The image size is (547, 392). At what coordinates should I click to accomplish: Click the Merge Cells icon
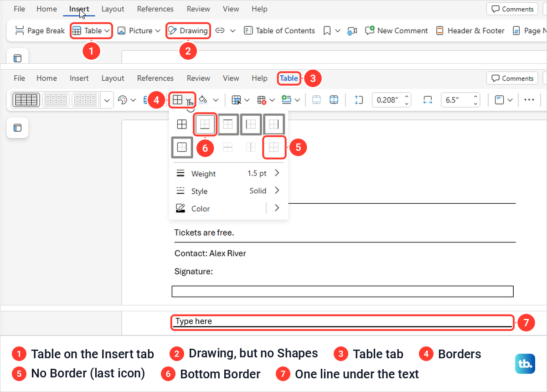316,100
